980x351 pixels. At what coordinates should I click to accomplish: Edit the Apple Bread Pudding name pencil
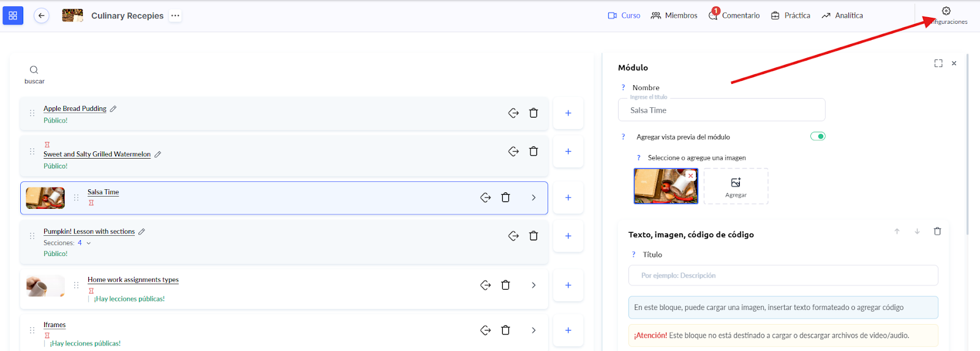[x=113, y=109]
